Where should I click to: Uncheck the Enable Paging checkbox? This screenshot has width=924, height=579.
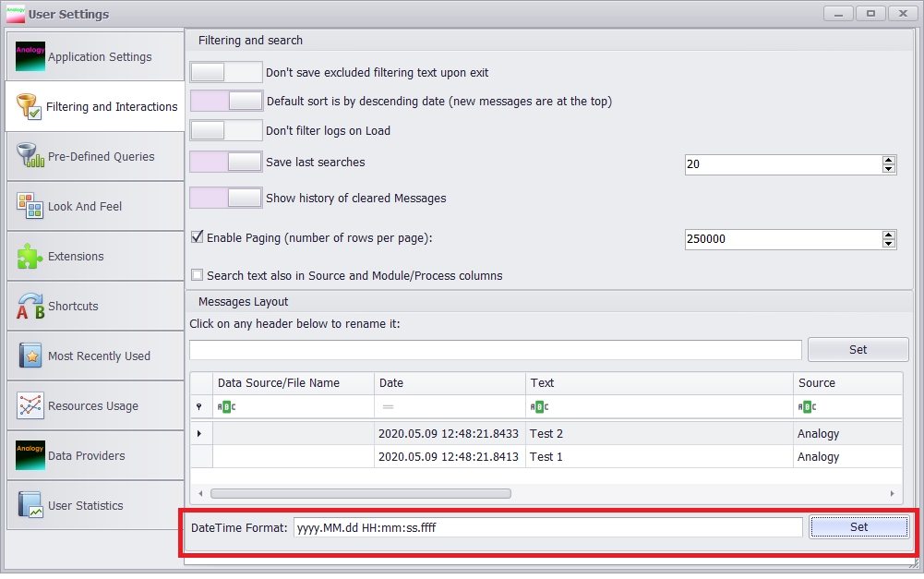[x=198, y=236]
